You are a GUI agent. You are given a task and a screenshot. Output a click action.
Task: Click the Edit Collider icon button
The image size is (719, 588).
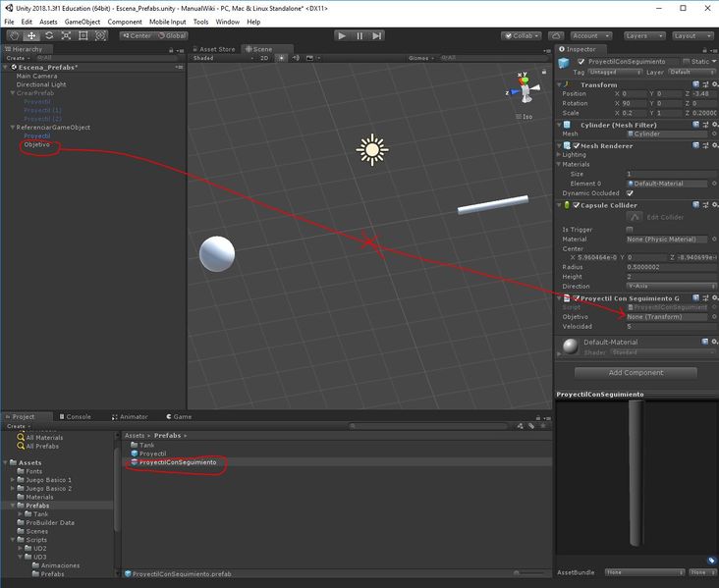click(x=635, y=217)
